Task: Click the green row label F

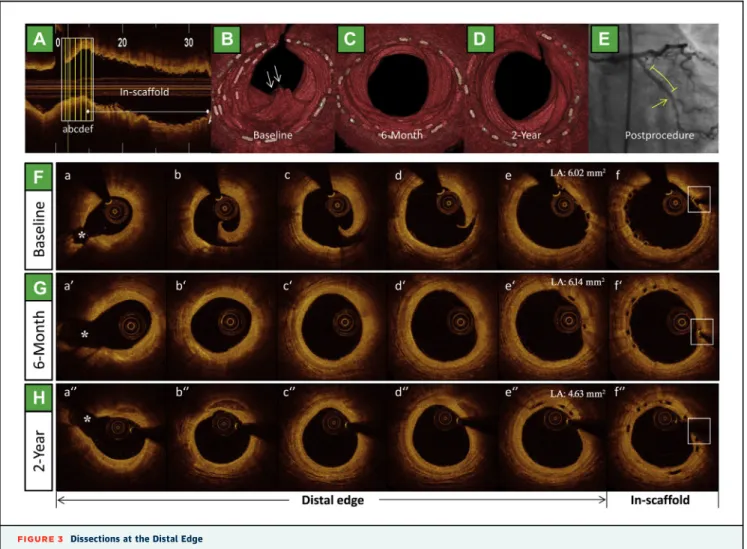Action: click(x=39, y=177)
